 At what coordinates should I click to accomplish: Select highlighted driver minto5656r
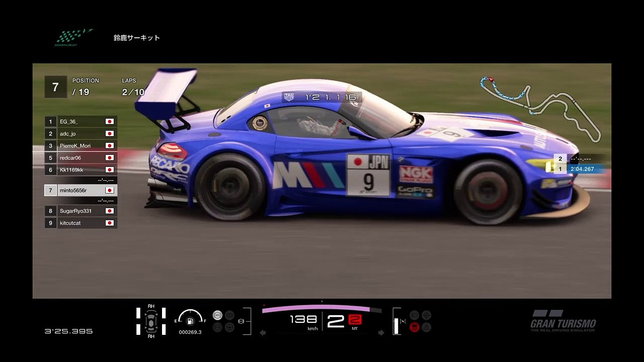[80, 191]
